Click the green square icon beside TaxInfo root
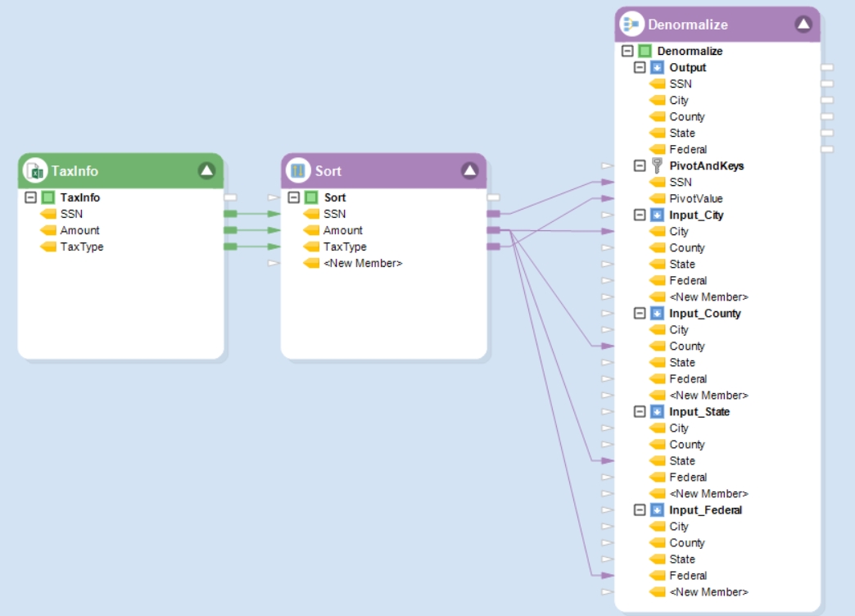Screen dimensions: 855x616 (48, 197)
